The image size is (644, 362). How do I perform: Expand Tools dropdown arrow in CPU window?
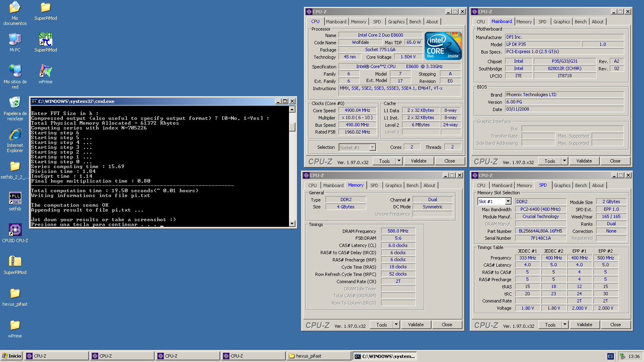point(399,161)
